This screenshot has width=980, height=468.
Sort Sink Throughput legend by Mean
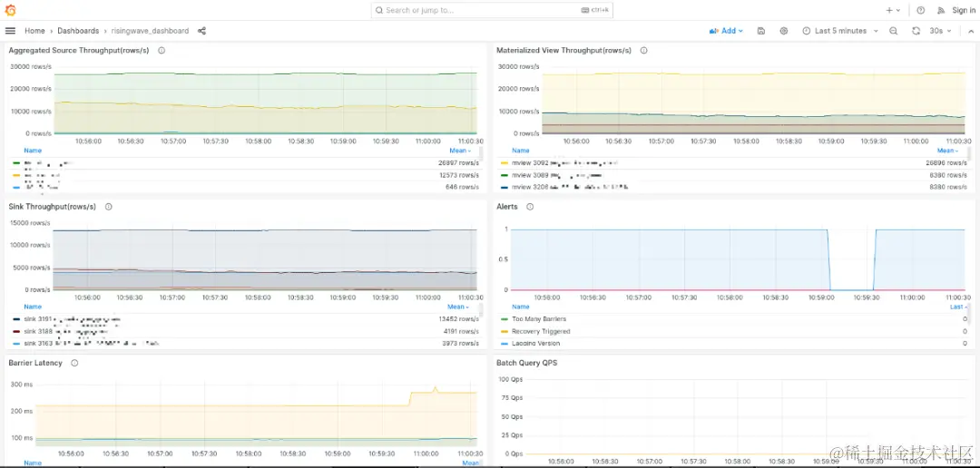pyautogui.click(x=459, y=307)
